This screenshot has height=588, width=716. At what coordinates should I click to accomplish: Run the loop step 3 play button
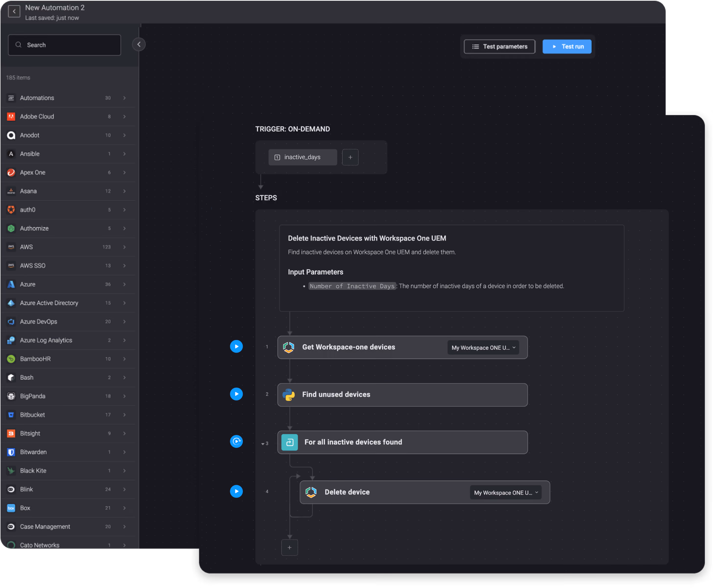click(236, 441)
